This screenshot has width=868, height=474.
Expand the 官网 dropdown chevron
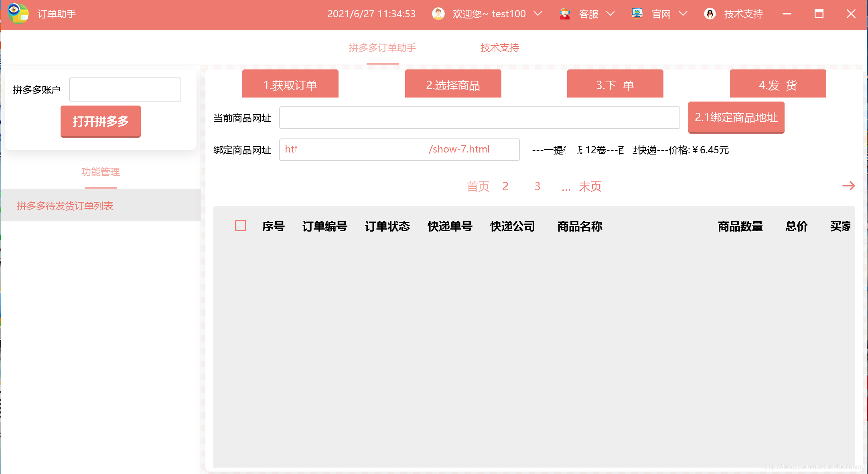coord(683,14)
